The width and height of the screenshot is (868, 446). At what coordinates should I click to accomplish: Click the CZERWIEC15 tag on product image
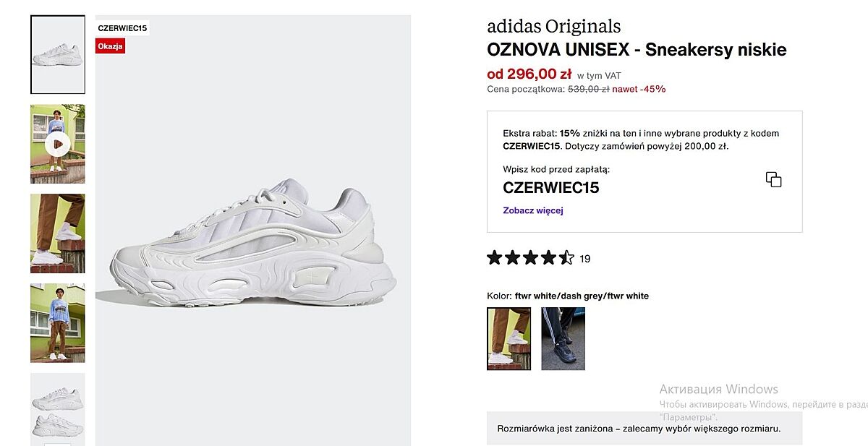tap(122, 29)
